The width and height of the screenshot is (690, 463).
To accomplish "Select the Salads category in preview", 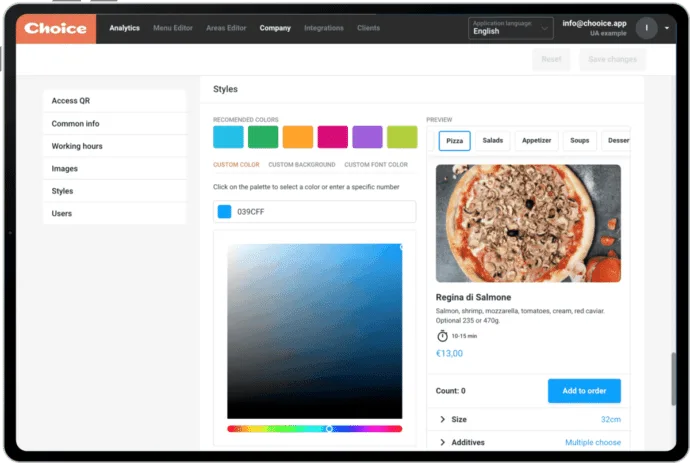I will click(x=493, y=141).
